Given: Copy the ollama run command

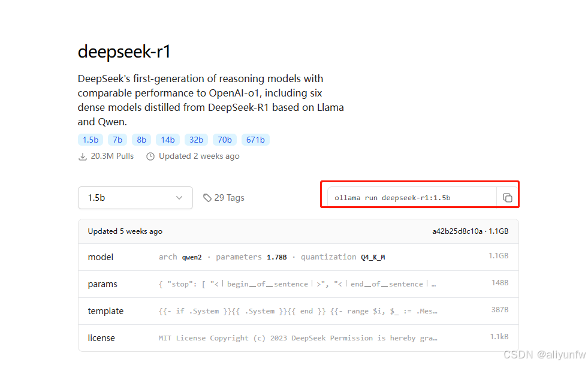Looking at the screenshot, I should tap(507, 198).
